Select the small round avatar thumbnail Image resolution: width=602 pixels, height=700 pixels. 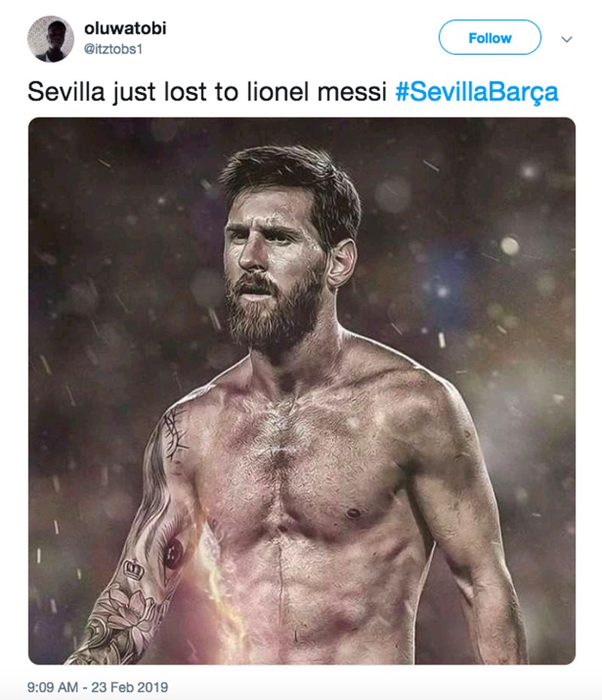[50, 38]
